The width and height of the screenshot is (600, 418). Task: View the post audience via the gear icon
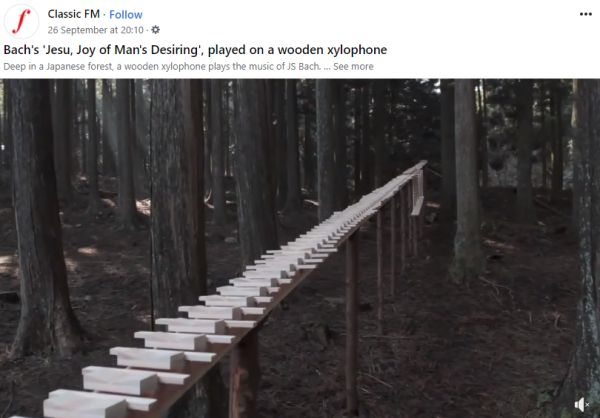click(155, 29)
